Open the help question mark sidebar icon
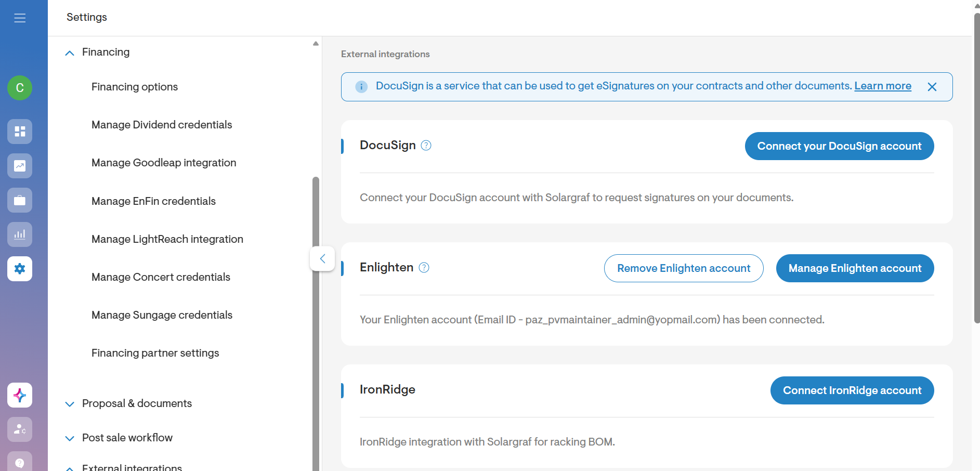The width and height of the screenshot is (980, 471). (20, 462)
